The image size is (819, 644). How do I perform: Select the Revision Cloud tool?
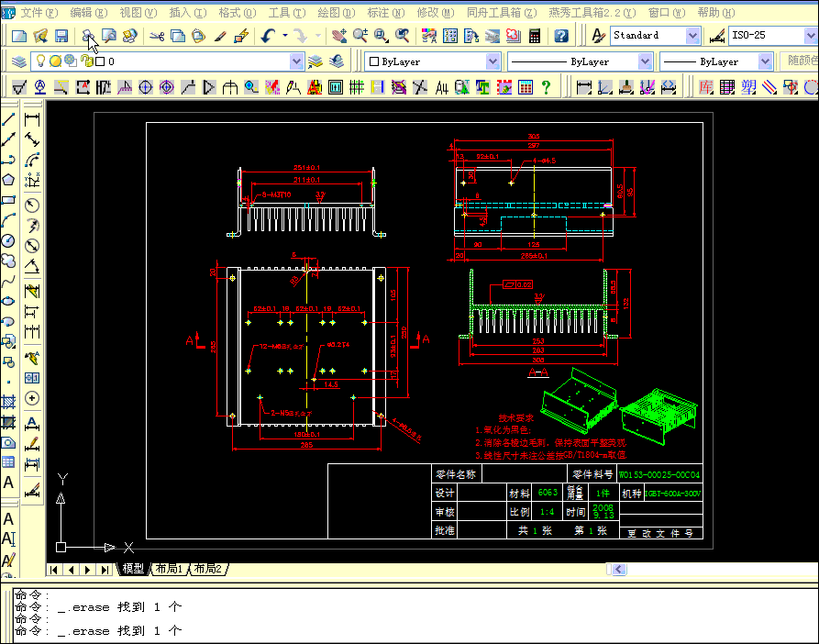pos(8,261)
